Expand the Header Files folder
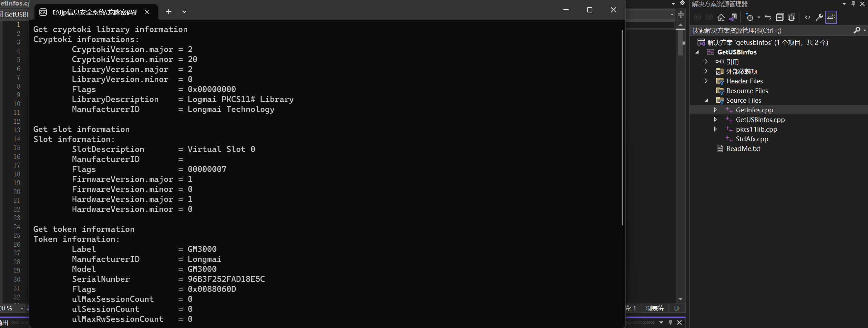Viewport: 868px width, 328px height. coord(706,81)
